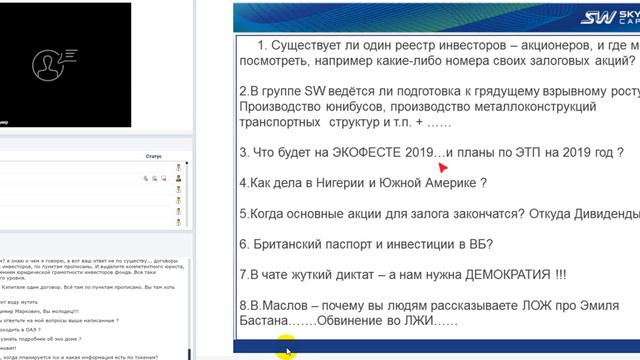640x360 pixels.
Task: Click the 'Статус' column header
Action: click(153, 156)
